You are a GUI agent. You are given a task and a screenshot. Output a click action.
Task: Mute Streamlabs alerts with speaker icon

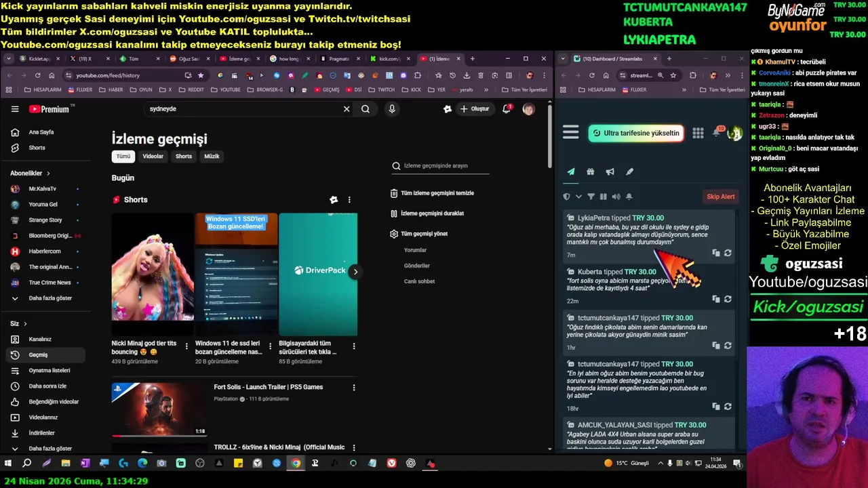(x=616, y=197)
